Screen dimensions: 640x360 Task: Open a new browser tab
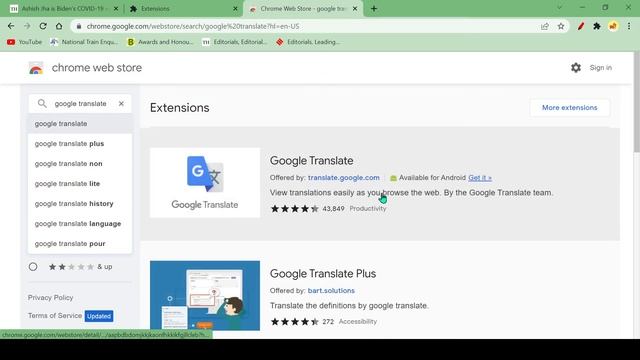click(374, 9)
